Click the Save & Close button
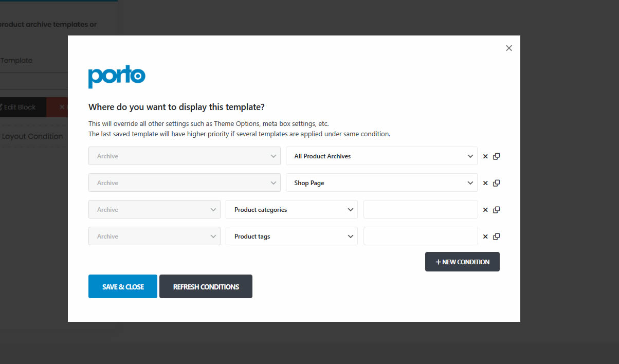The image size is (619, 364). tap(123, 287)
